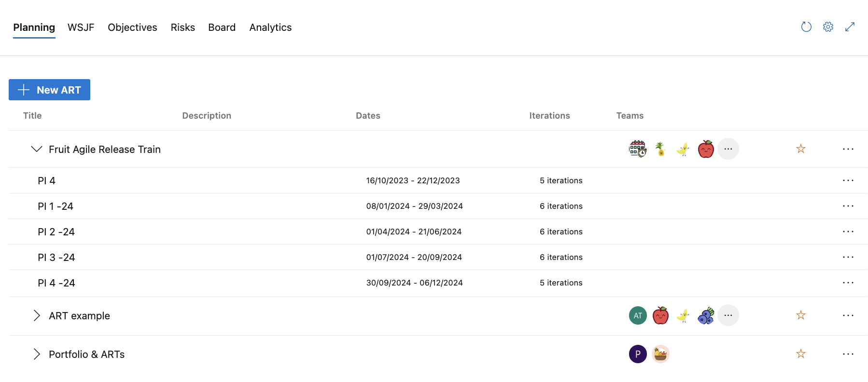
Task: Click calendar team icon in Fruit Agile Release Train
Action: coord(638,149)
